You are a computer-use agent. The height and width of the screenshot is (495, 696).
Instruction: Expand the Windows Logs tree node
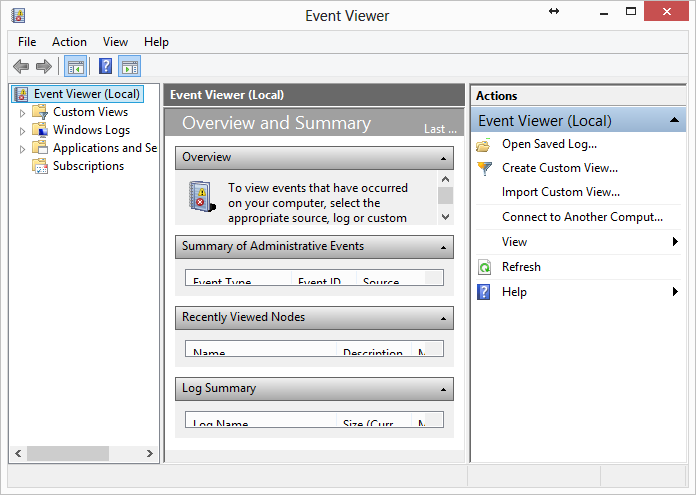pos(23,131)
